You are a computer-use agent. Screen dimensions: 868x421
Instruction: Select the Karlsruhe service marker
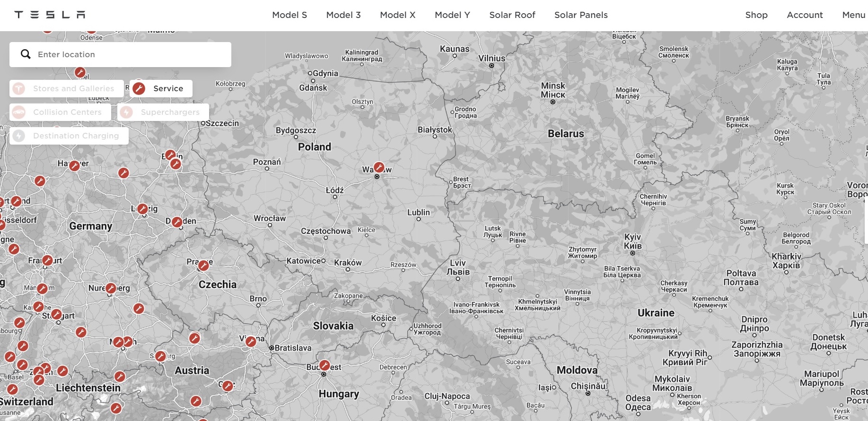click(x=38, y=307)
